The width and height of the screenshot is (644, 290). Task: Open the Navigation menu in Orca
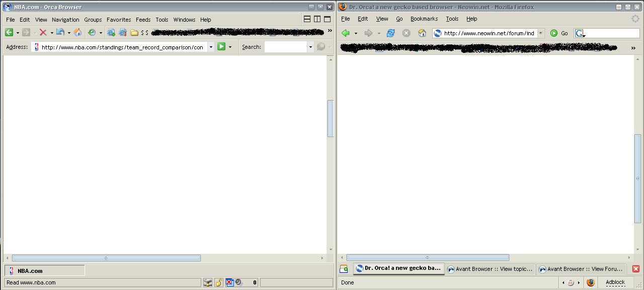tap(65, 19)
